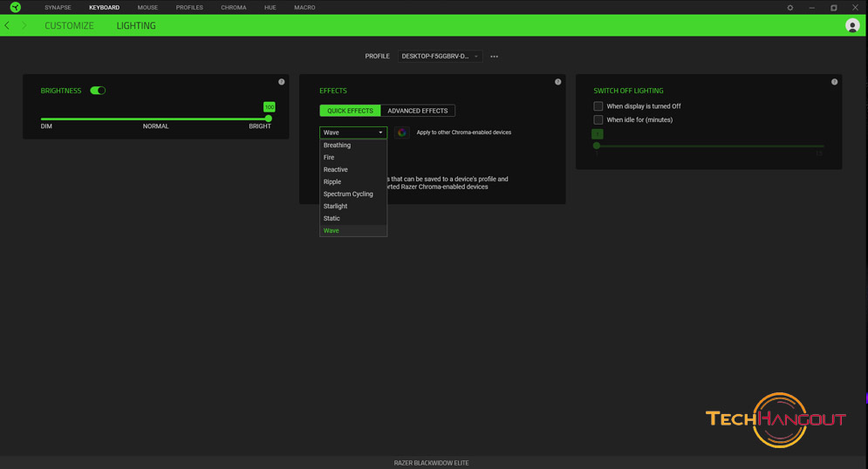Viewport: 868px width, 469px height.
Task: Click the Chroma sync color wheel icon
Action: (402, 133)
